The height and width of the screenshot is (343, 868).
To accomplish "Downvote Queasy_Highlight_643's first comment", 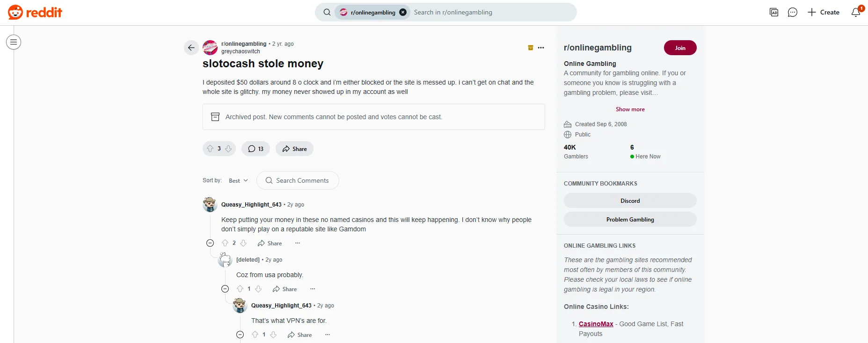I will tap(244, 243).
